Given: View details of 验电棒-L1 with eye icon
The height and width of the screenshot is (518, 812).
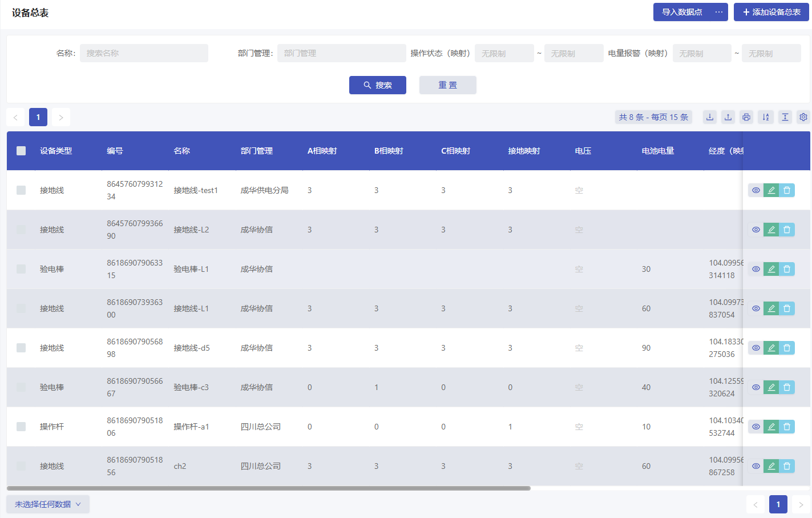Looking at the screenshot, I should [756, 269].
